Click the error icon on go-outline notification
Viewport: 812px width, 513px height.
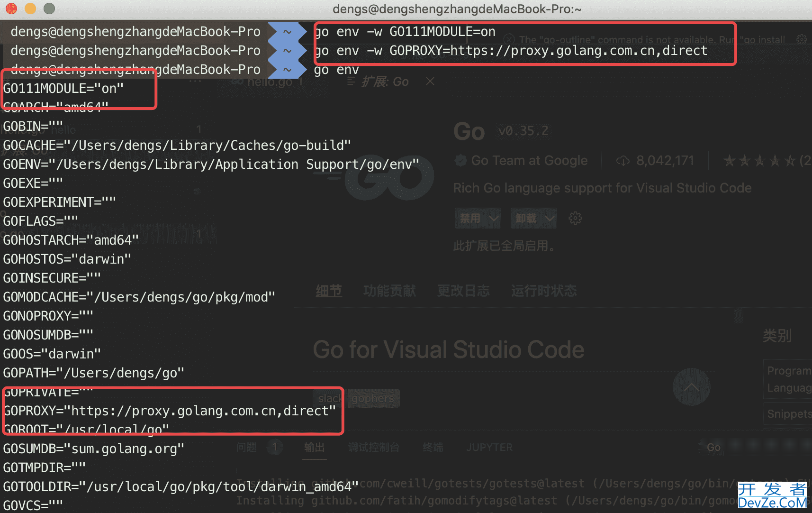(x=509, y=39)
